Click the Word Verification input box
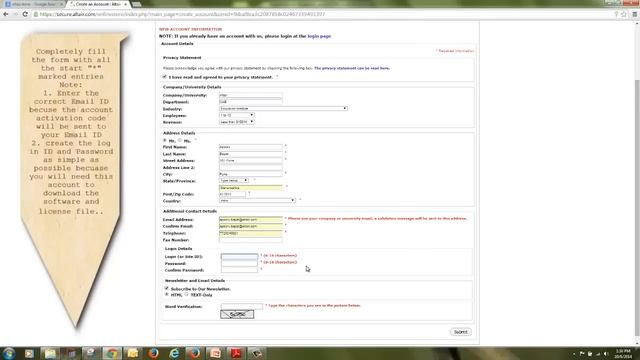Screen dimensions: 640x360 point(242,306)
